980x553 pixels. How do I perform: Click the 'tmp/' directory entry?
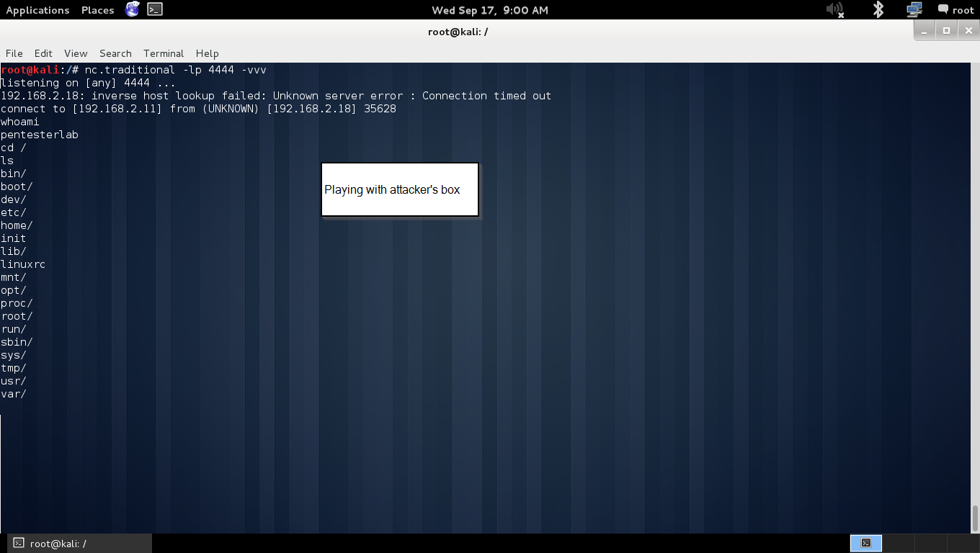click(14, 368)
